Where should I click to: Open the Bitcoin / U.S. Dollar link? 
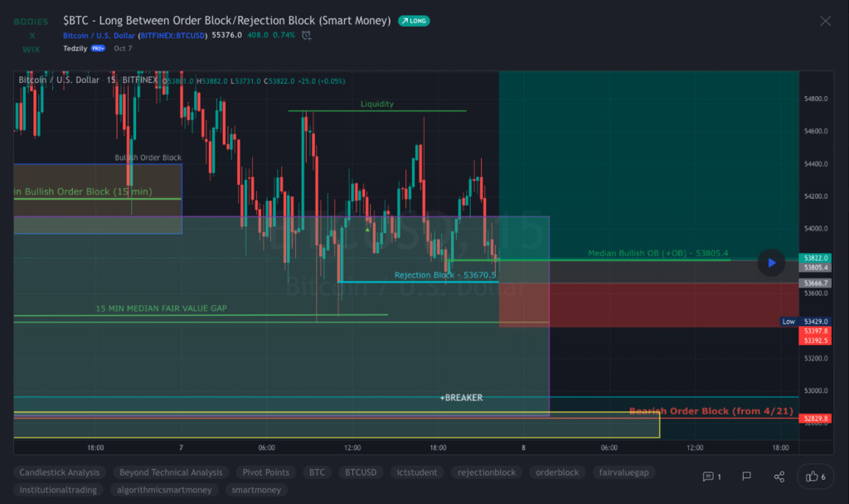click(99, 36)
